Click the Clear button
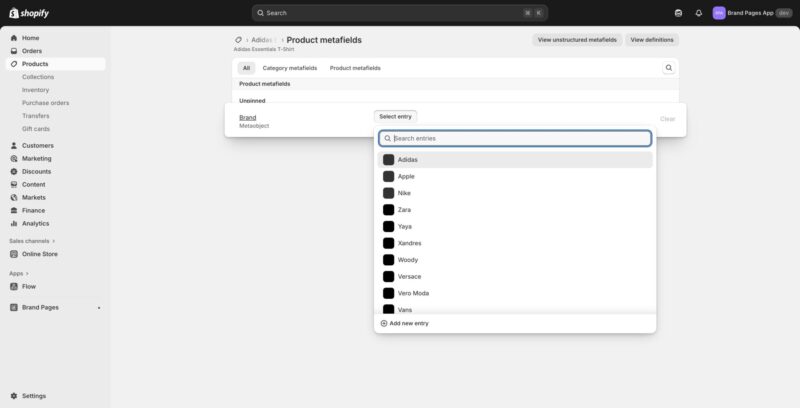This screenshot has height=408, width=800. pos(667,119)
